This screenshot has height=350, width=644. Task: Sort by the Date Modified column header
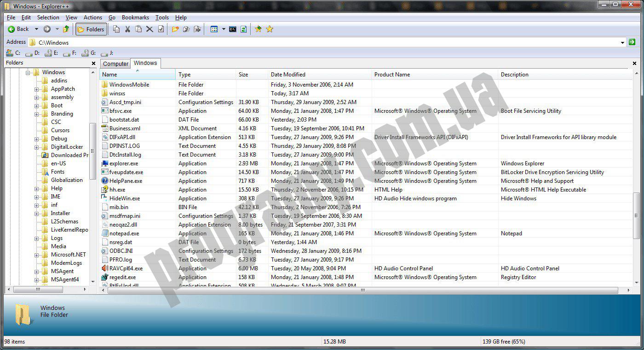(320, 75)
